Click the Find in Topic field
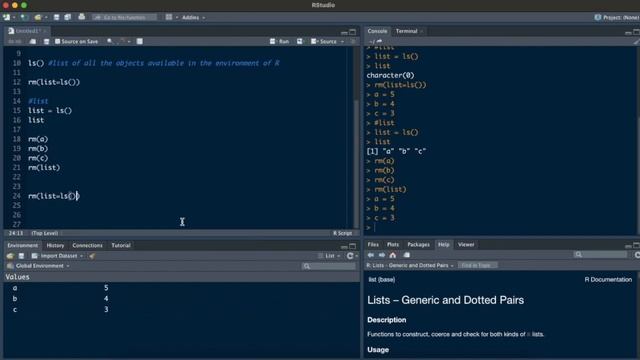640x360 pixels. tap(478, 265)
